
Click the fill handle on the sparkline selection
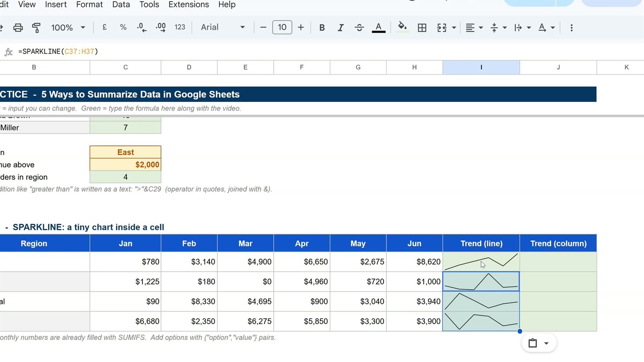coord(520,331)
